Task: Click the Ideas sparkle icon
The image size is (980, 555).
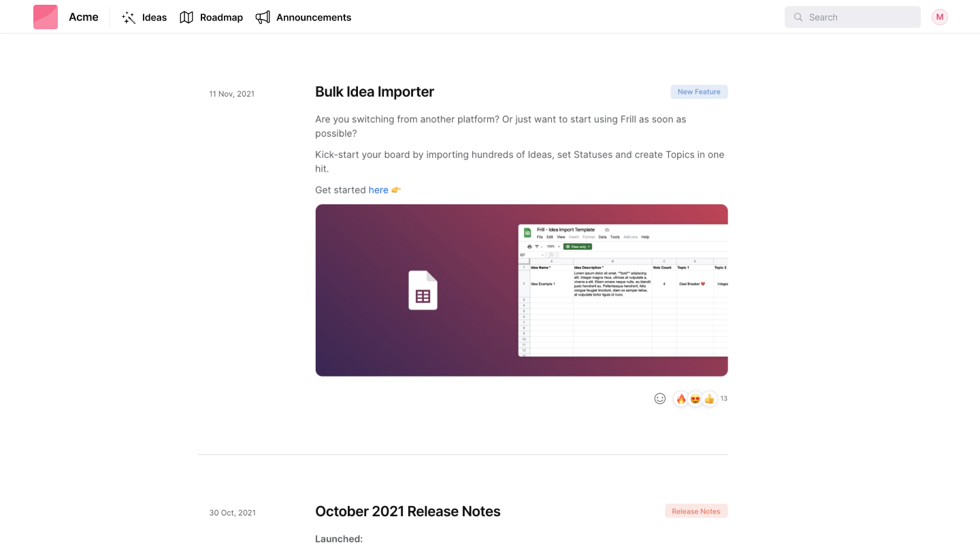Action: click(129, 17)
